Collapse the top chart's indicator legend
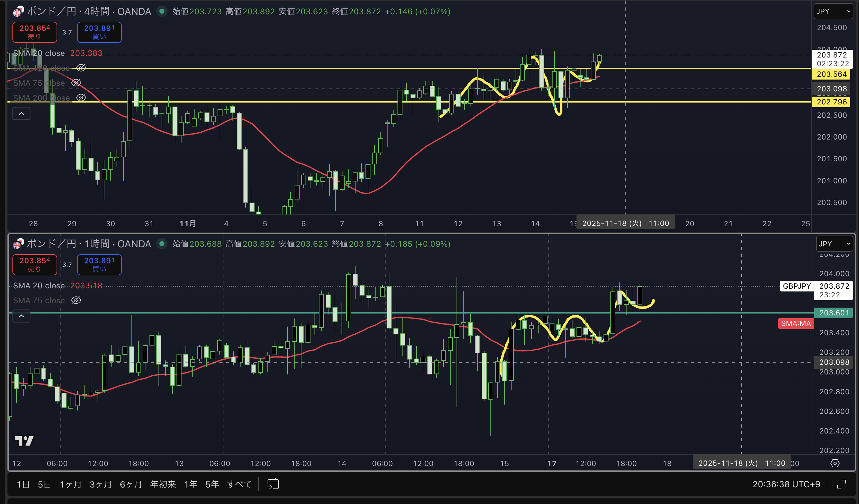Viewport: 859px width, 504px height. tap(21, 113)
